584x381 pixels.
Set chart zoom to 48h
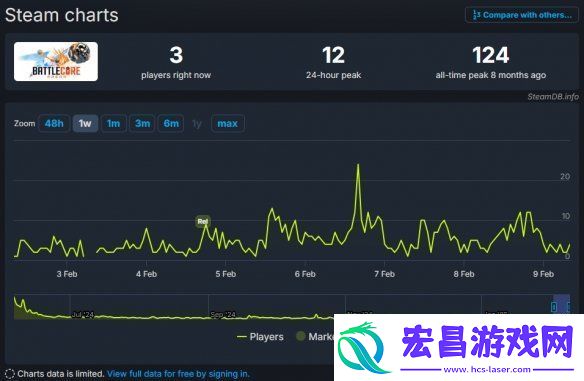pyautogui.click(x=54, y=123)
